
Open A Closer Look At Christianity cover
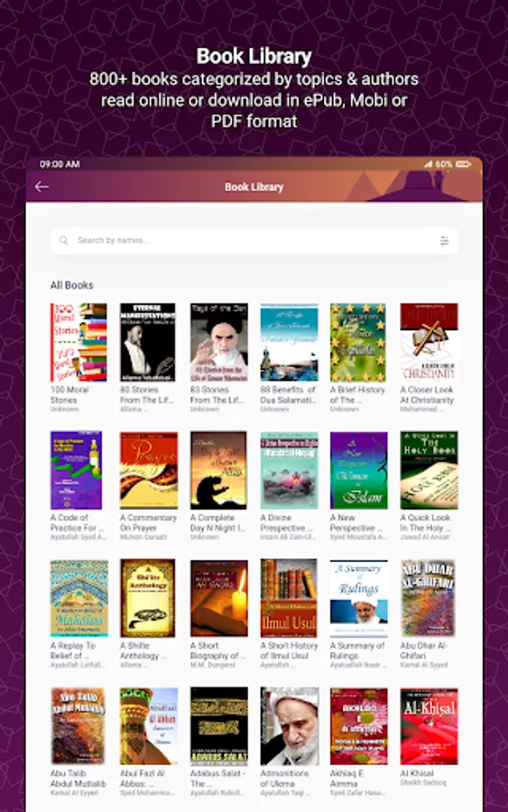tap(429, 342)
